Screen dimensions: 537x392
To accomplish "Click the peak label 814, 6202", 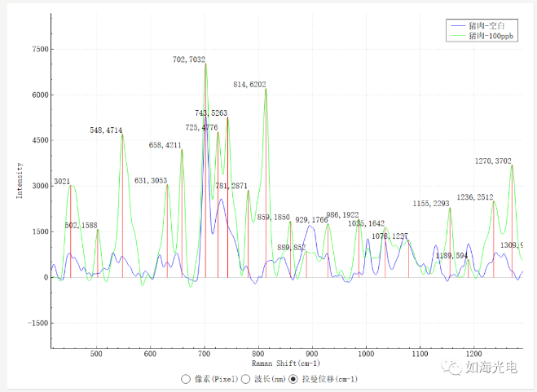I will [x=249, y=85].
